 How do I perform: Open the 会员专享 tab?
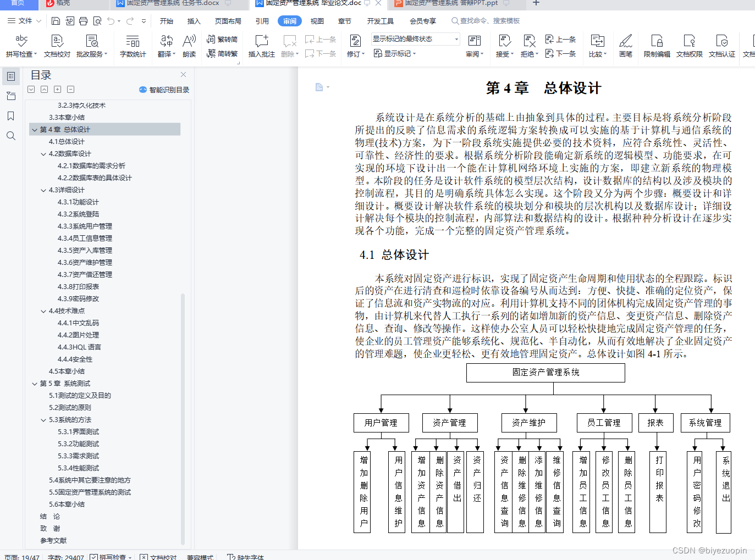(x=423, y=21)
